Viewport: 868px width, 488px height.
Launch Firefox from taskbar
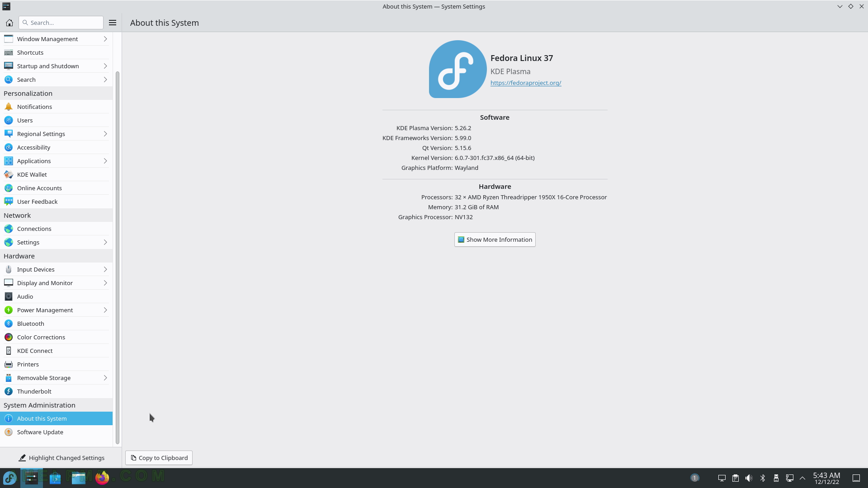coord(102,478)
